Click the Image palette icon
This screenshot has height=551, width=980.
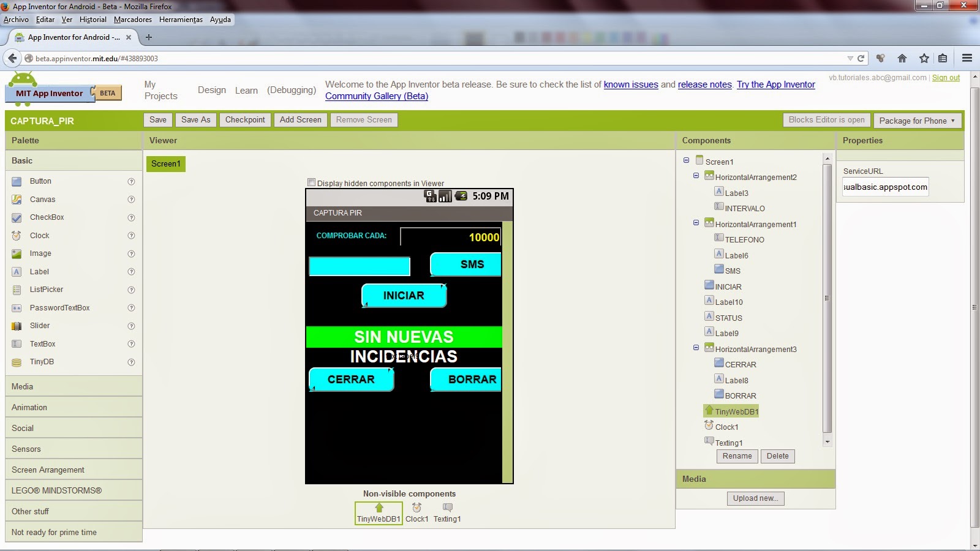pyautogui.click(x=17, y=253)
